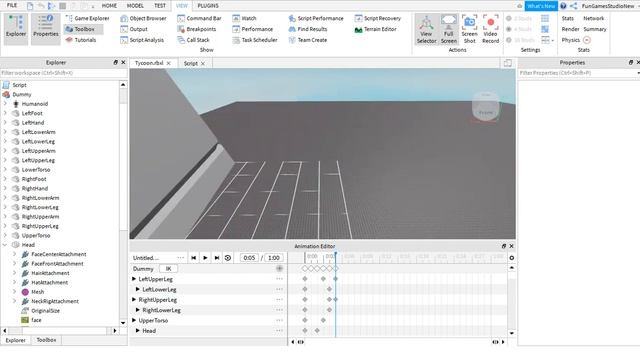Play the animation

205,258
